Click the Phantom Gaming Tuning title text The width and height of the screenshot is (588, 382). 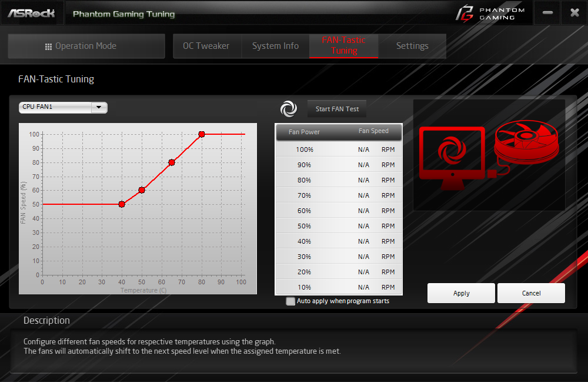tap(123, 14)
